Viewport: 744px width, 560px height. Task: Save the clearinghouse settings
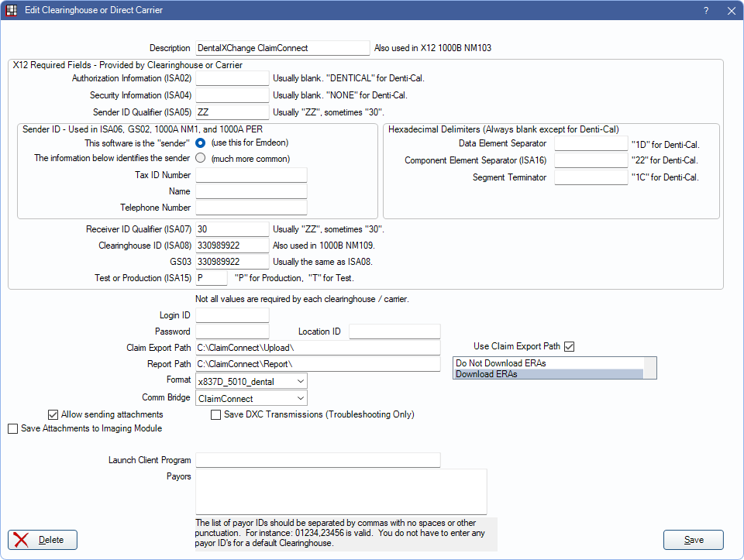click(x=693, y=540)
